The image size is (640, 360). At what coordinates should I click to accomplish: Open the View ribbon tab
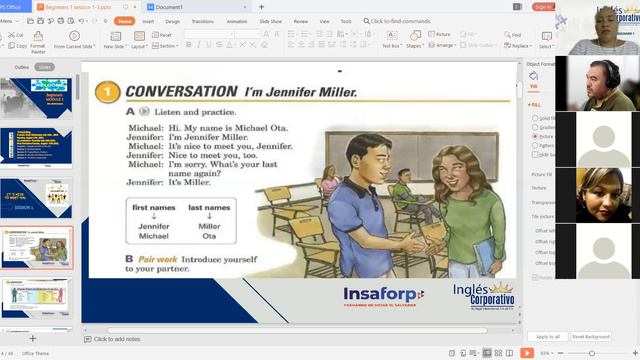point(324,21)
